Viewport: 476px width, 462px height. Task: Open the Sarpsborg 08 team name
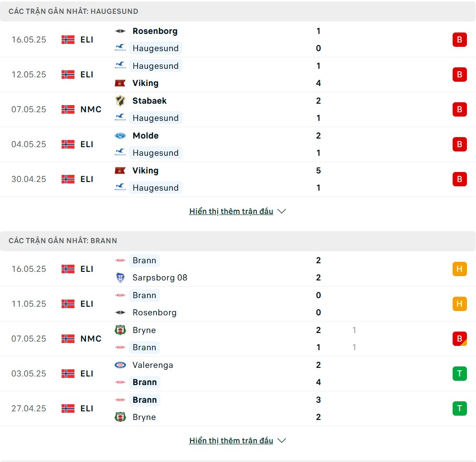pos(159,278)
